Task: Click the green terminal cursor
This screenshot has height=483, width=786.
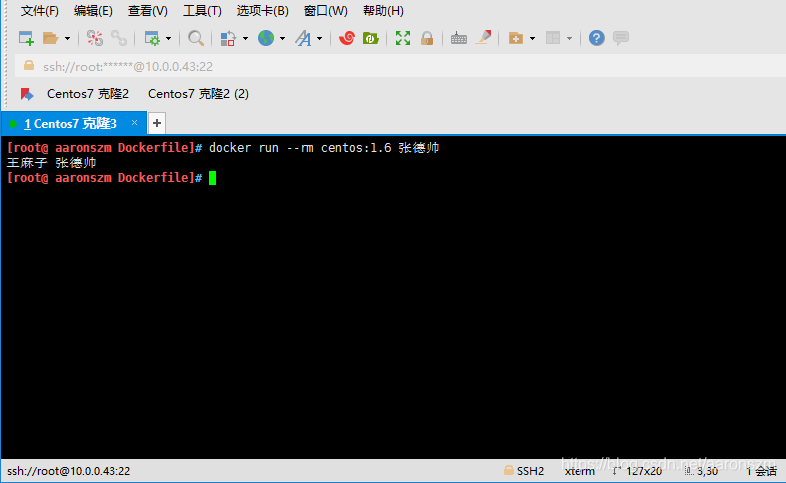Action: click(213, 178)
